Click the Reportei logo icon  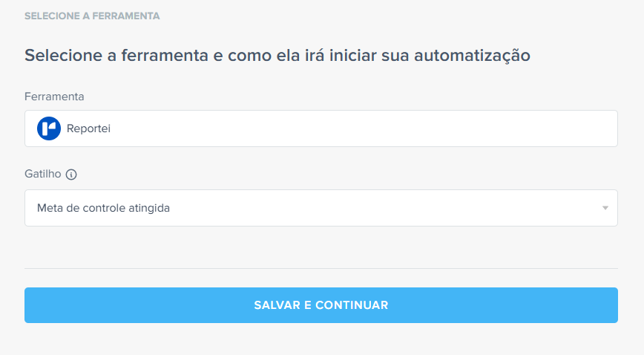click(49, 128)
